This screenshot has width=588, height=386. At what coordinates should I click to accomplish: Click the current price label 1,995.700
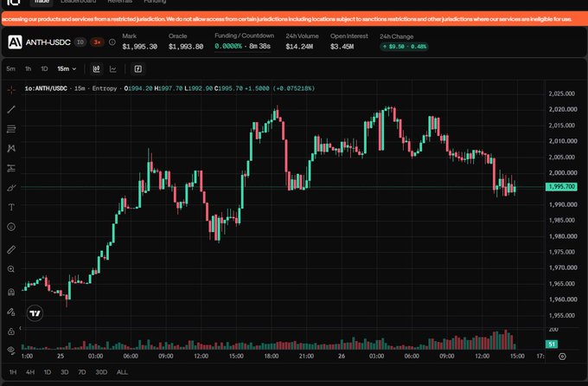click(561, 187)
